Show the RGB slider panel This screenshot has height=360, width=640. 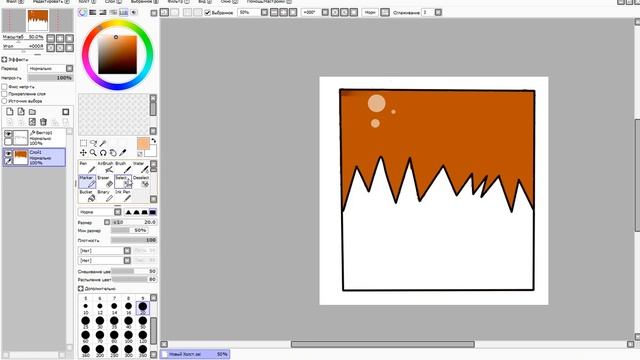(x=93, y=13)
